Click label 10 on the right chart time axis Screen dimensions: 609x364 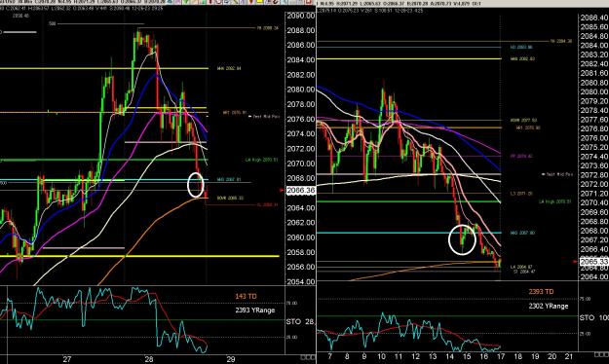click(x=381, y=356)
